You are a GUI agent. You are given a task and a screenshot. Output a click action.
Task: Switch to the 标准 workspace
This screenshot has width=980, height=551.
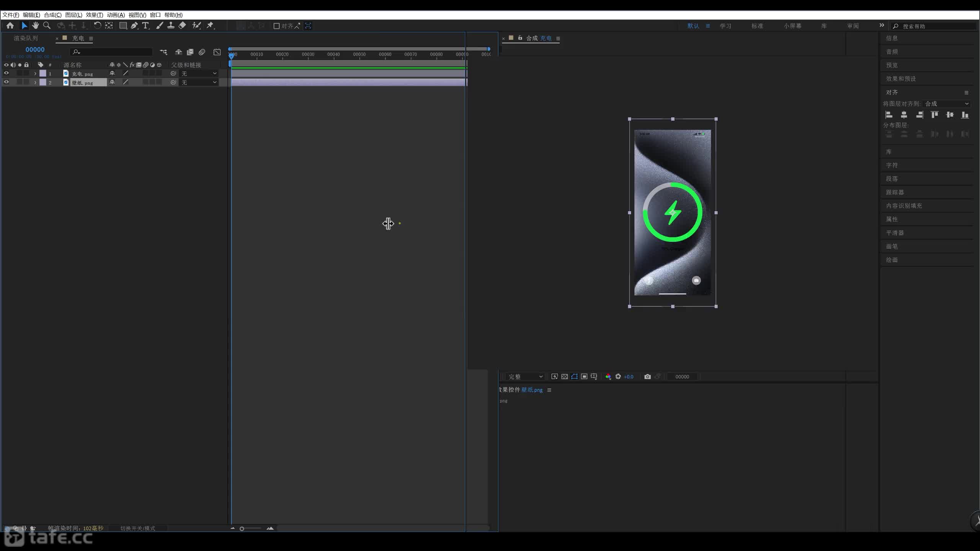[x=757, y=26]
